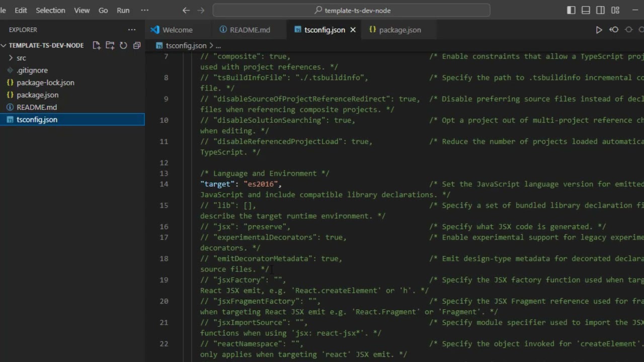Open package-lock.json from the file tree

[45, 82]
